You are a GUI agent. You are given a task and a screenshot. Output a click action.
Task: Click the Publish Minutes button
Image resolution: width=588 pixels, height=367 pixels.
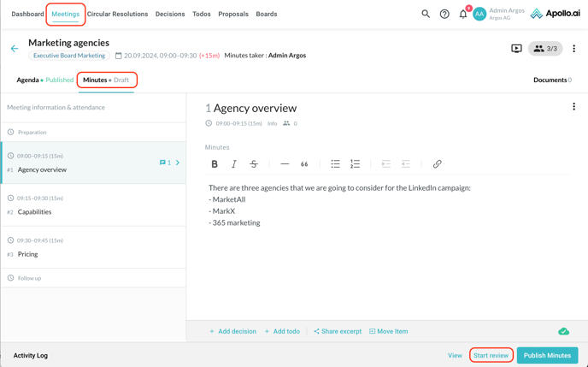coord(547,355)
